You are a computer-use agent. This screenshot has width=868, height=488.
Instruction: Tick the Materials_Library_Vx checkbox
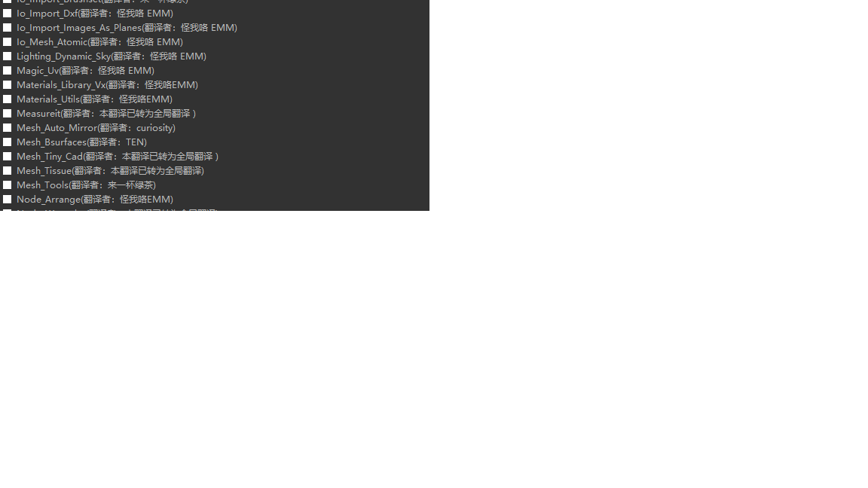coord(8,85)
